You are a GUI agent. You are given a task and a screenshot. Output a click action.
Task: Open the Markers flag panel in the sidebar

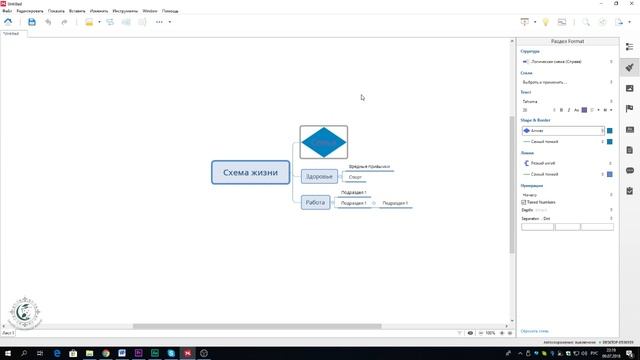point(630,109)
